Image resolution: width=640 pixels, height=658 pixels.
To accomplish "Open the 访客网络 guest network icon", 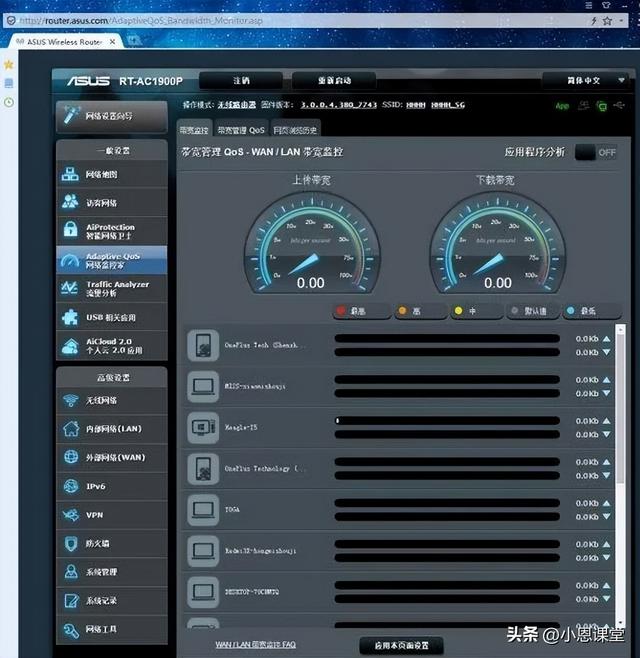I will 70,202.
